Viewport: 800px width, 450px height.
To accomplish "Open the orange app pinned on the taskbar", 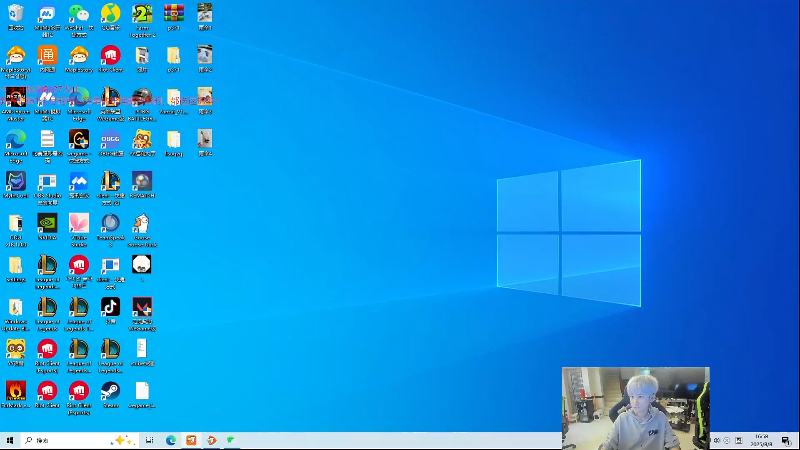I will coord(191,440).
